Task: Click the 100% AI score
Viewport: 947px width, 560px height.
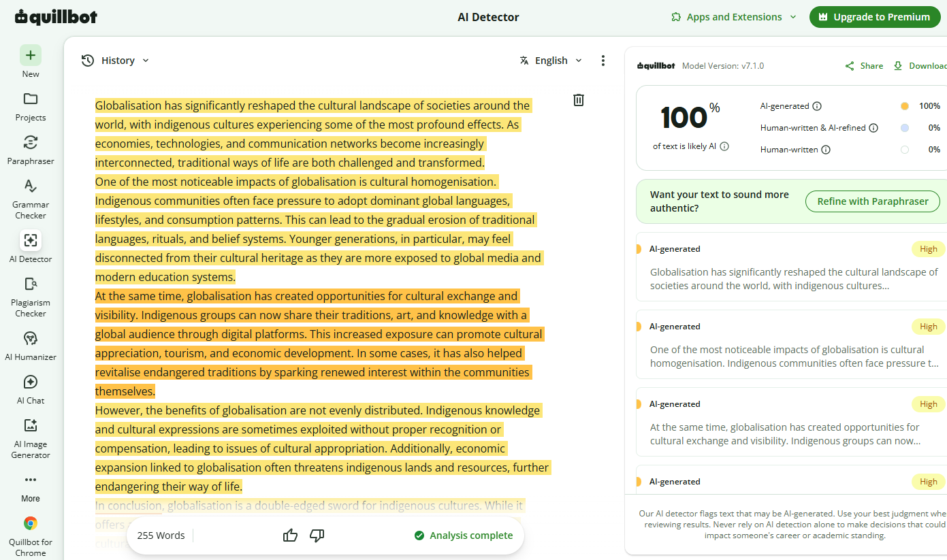Action: point(690,117)
